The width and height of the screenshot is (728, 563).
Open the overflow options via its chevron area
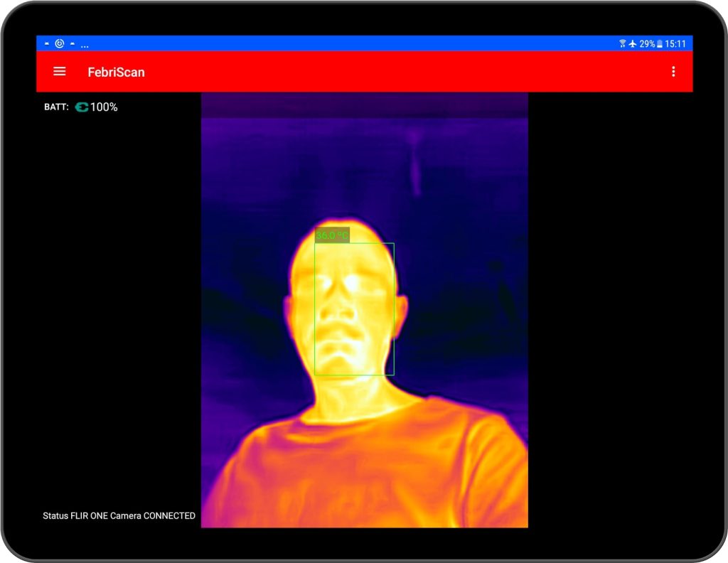click(x=673, y=71)
